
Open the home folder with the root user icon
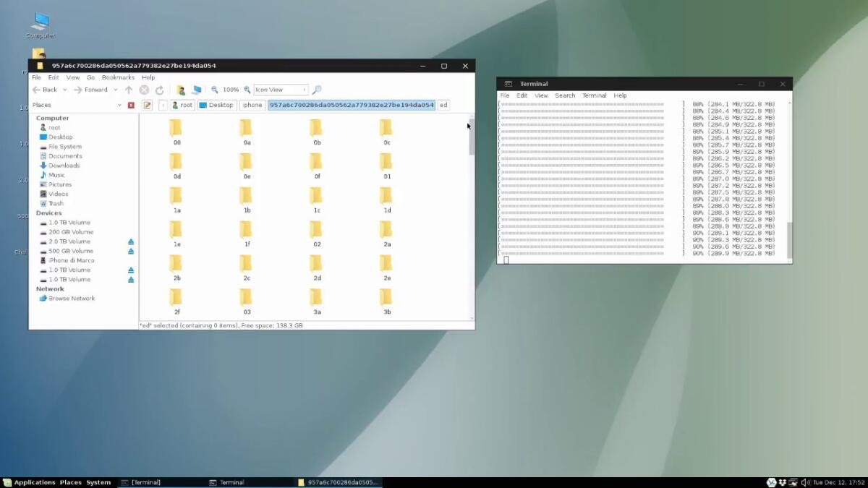[x=180, y=89]
